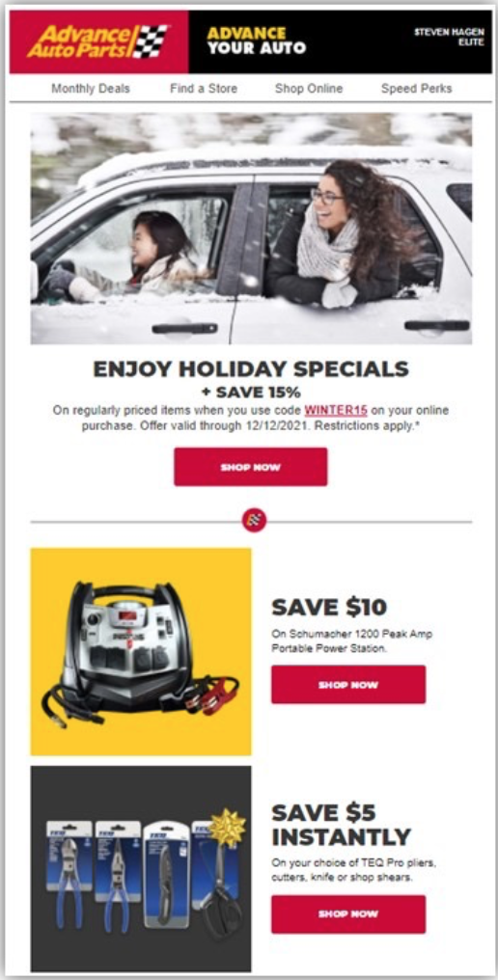Screen dimensions: 498x980
Task: Click the TEQ Pro tools product image
Action: point(141,869)
